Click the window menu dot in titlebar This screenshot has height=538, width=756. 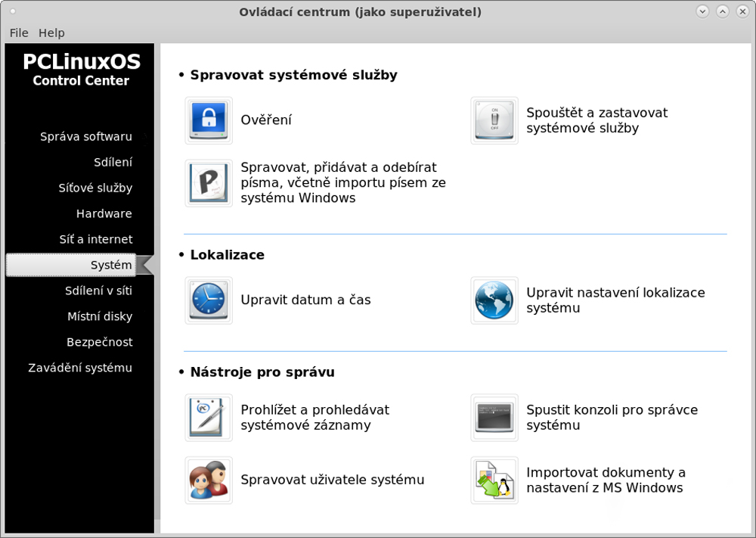point(13,11)
